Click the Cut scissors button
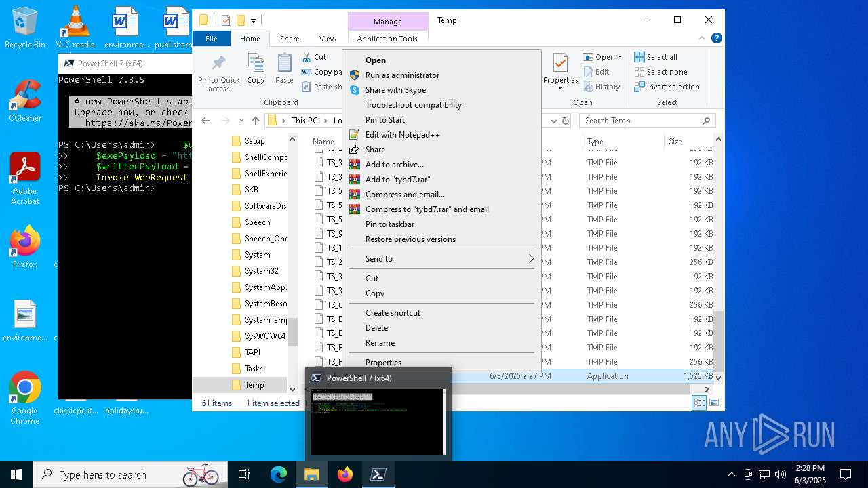The height and width of the screenshot is (488, 868). [314, 57]
